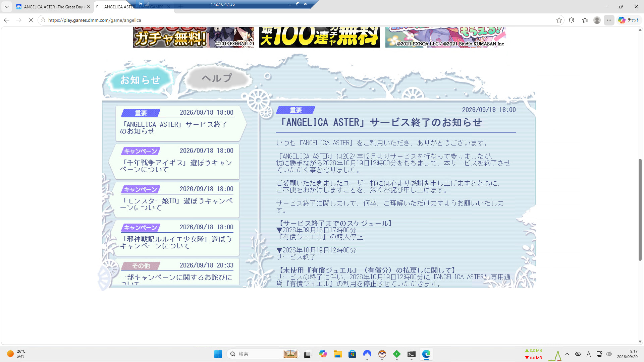Open Windows Start menu
Viewport: 644px width, 362px height.
click(x=218, y=354)
